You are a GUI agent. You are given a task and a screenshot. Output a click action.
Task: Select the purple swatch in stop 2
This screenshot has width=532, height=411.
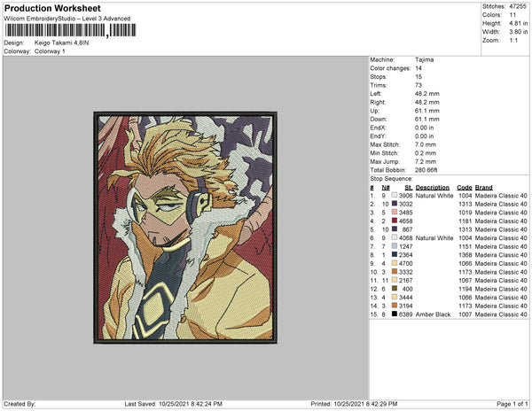(395, 204)
